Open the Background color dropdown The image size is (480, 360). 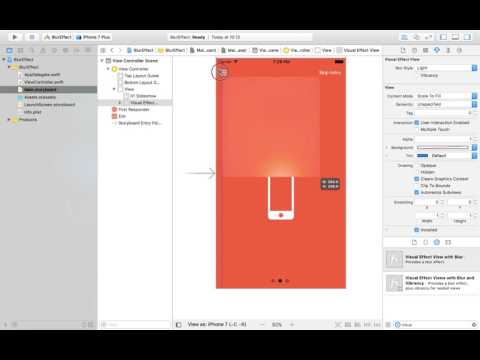[x=474, y=147]
